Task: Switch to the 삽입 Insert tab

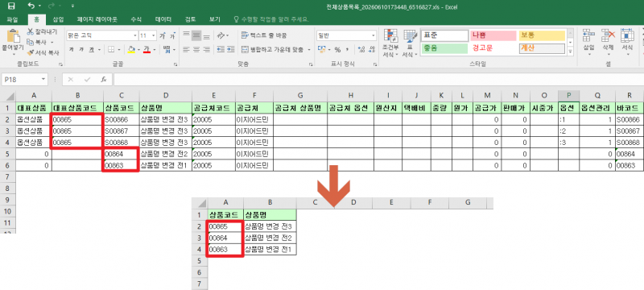Action: [x=58, y=19]
